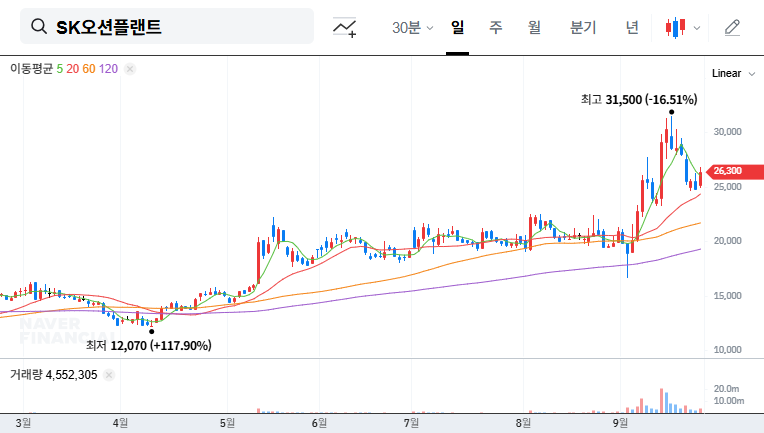Click the 20.0m volume axis label
The image size is (764, 433).
coord(726,389)
